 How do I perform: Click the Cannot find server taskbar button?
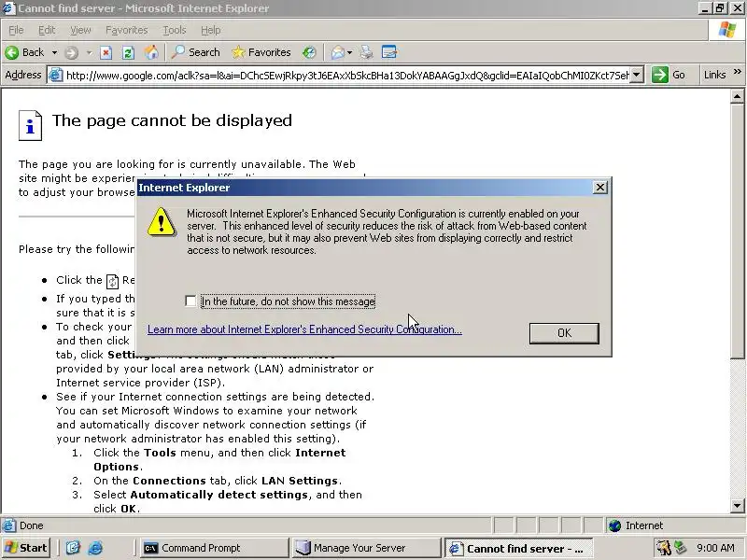click(518, 548)
